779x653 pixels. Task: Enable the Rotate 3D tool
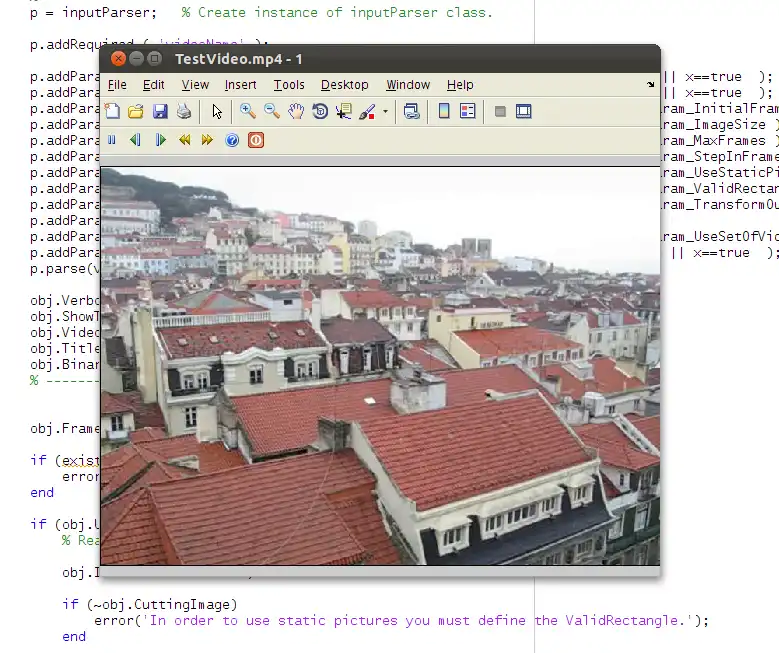[320, 111]
